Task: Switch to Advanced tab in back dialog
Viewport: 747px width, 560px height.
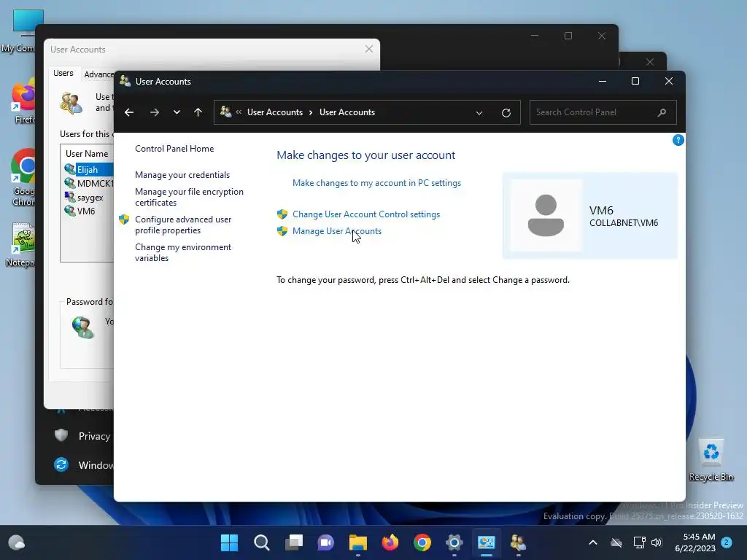Action: pyautogui.click(x=98, y=74)
